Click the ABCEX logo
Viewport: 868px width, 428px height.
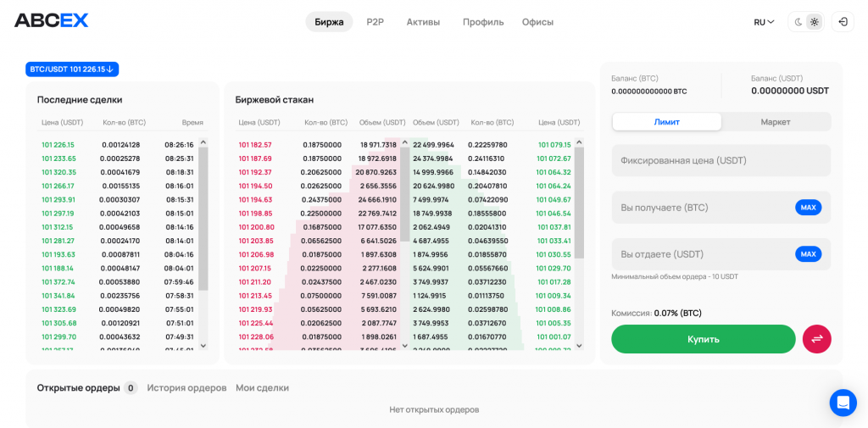pyautogui.click(x=52, y=21)
